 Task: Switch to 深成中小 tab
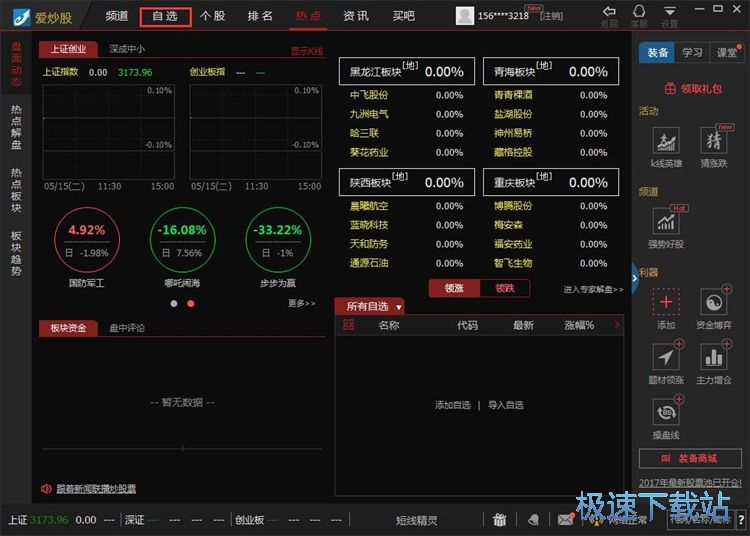pyautogui.click(x=127, y=49)
